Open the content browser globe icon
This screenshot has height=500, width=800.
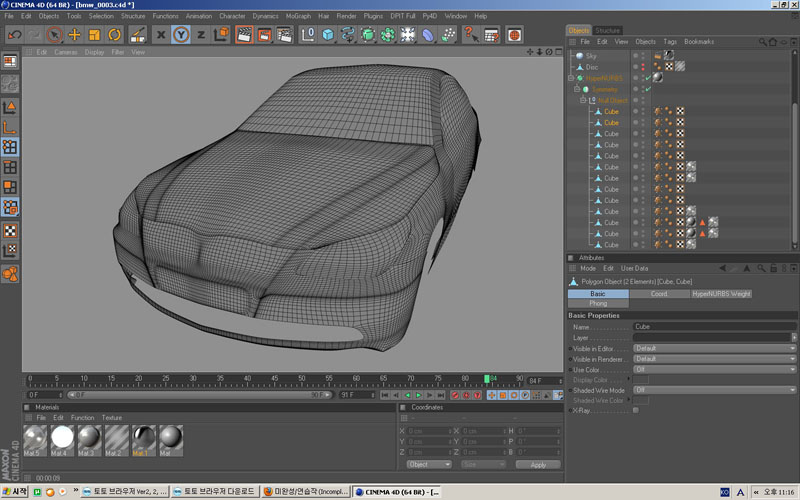514,35
